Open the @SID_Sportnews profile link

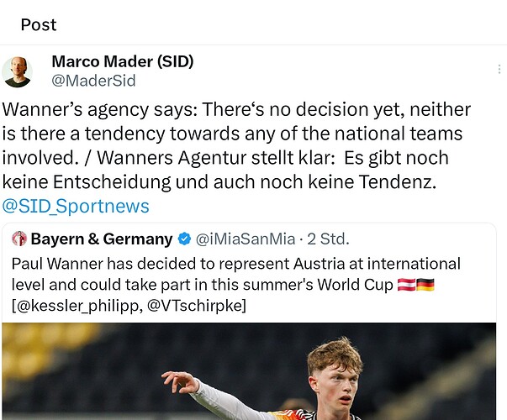(76, 207)
